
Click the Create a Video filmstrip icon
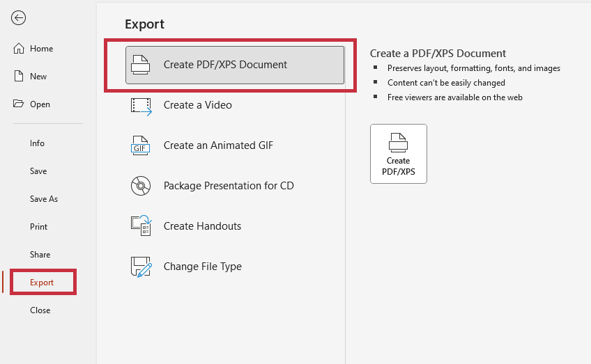[141, 105]
